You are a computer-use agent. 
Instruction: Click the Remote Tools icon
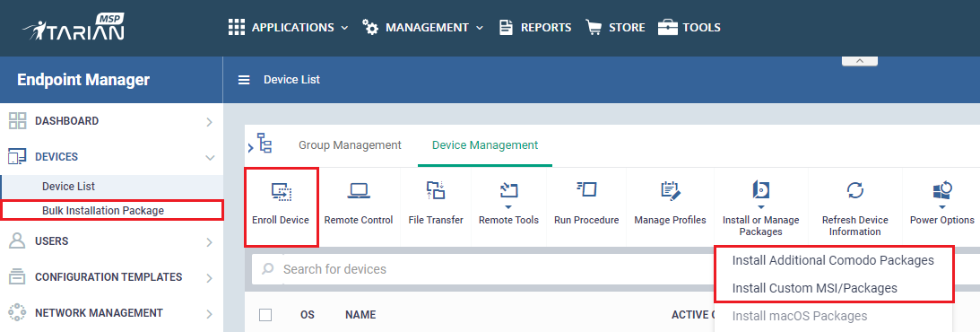click(x=508, y=189)
